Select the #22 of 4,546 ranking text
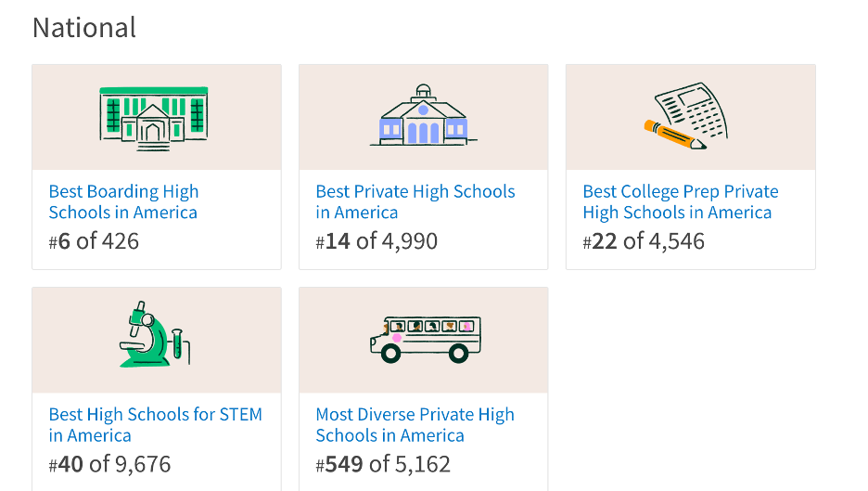Screen dimensions: 868x491 tap(644, 241)
